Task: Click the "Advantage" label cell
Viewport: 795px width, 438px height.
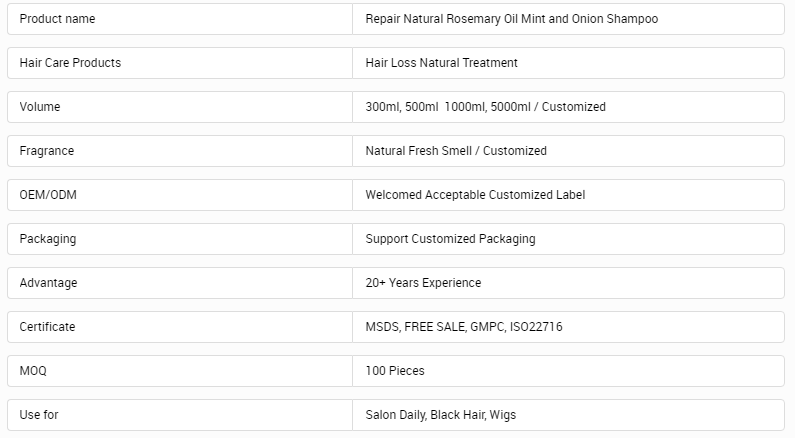Action: click(48, 283)
